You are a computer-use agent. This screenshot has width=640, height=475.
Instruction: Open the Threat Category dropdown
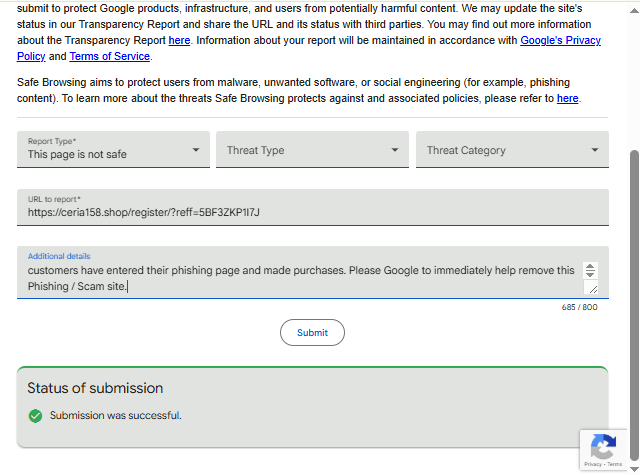point(512,150)
